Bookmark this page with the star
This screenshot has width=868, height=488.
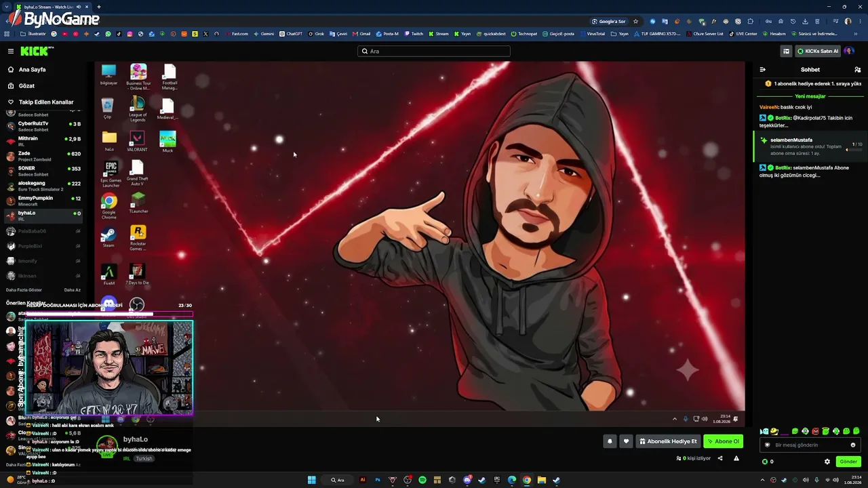click(x=635, y=21)
